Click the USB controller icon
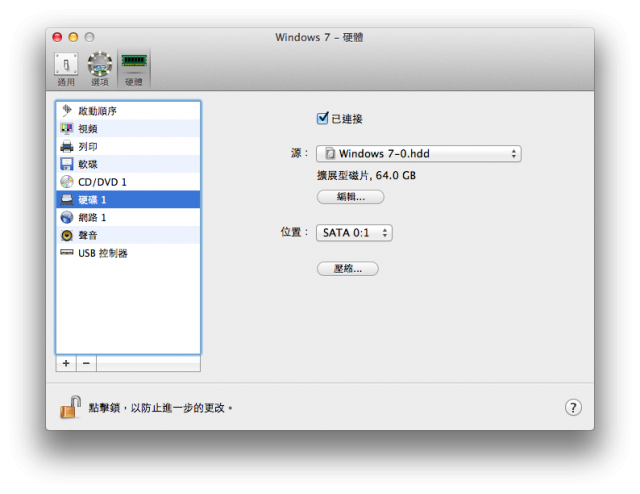Screen dimensions: 640x494 pyautogui.click(x=67, y=252)
